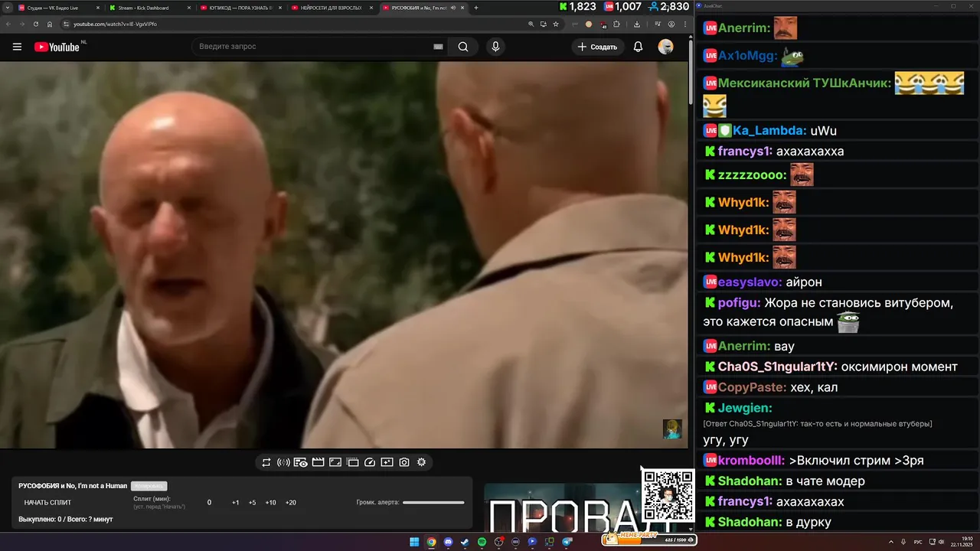Reload the page with refresh icon
This screenshot has height=551, width=980.
(x=36, y=24)
